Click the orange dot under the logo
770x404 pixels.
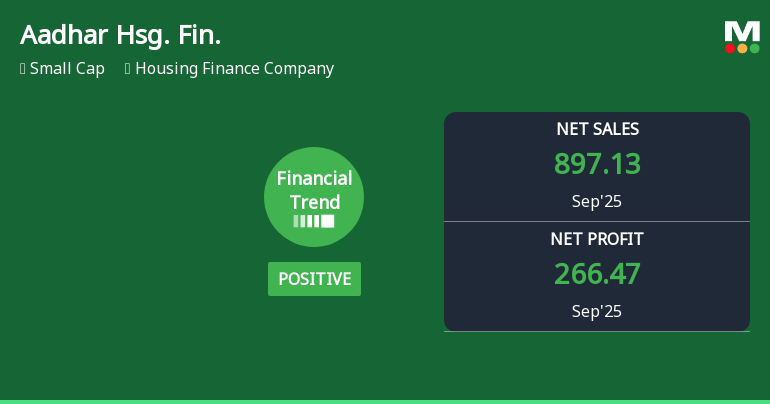(x=742, y=48)
